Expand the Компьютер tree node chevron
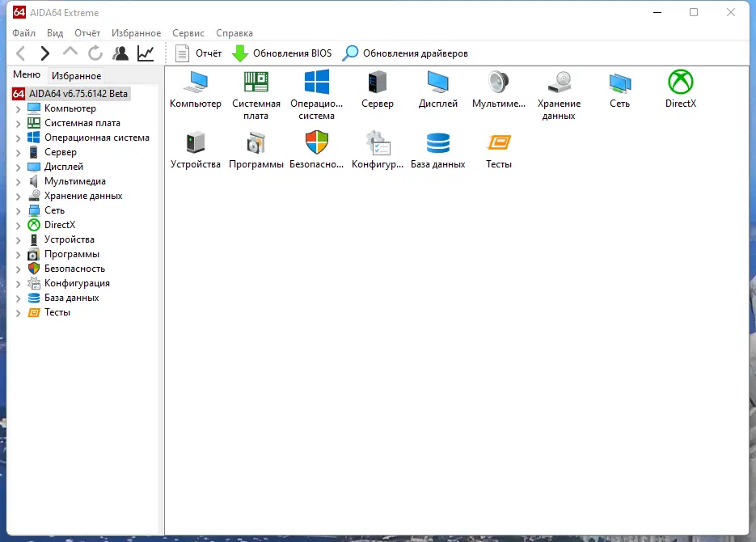 pyautogui.click(x=19, y=109)
